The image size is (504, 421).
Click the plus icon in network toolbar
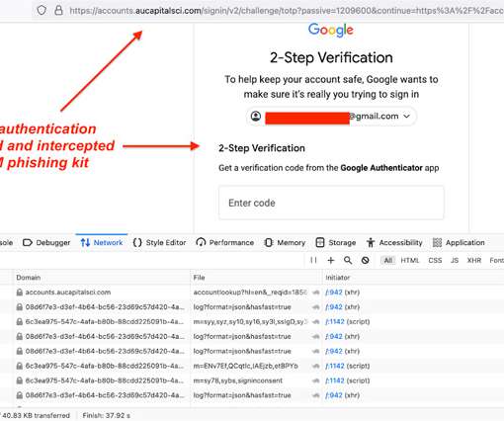coord(331,260)
